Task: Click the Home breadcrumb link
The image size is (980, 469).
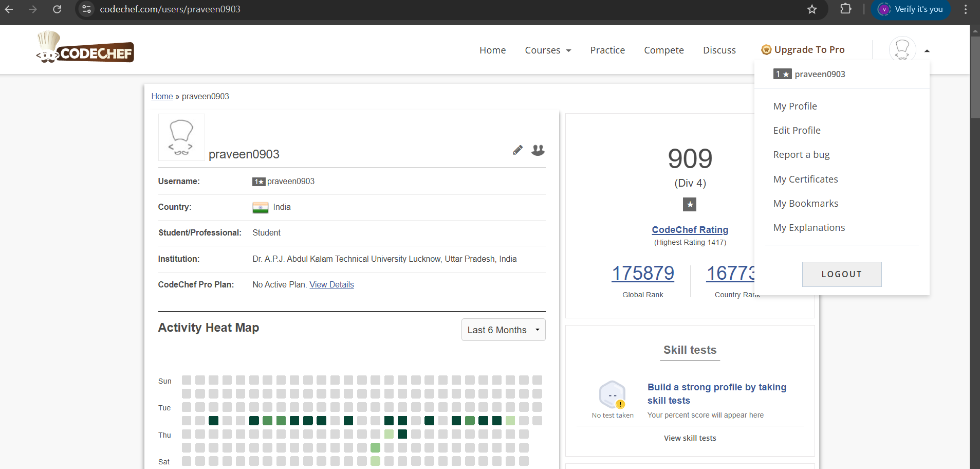Action: click(162, 96)
